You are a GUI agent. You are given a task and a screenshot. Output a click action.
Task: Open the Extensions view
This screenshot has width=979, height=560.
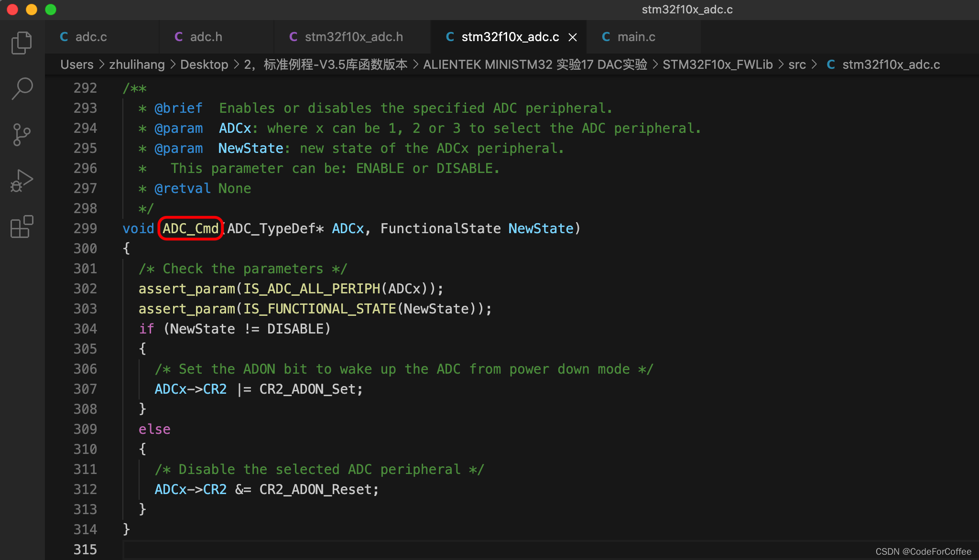pos(21,227)
